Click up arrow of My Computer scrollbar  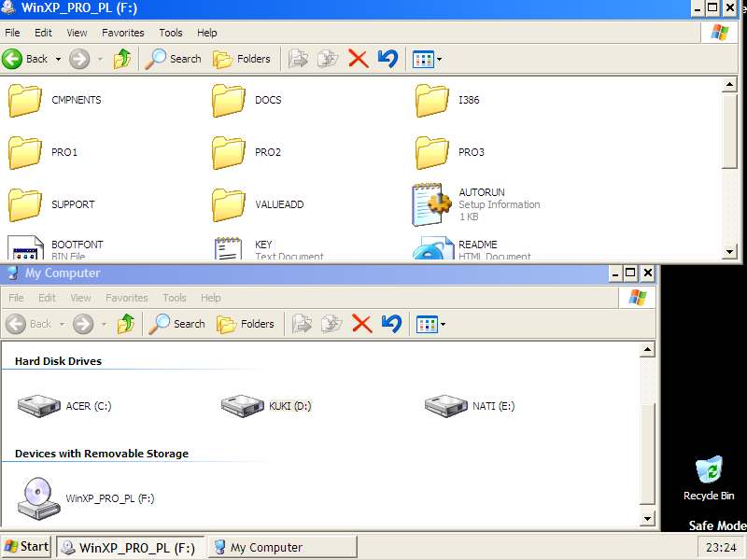pyautogui.click(x=647, y=350)
